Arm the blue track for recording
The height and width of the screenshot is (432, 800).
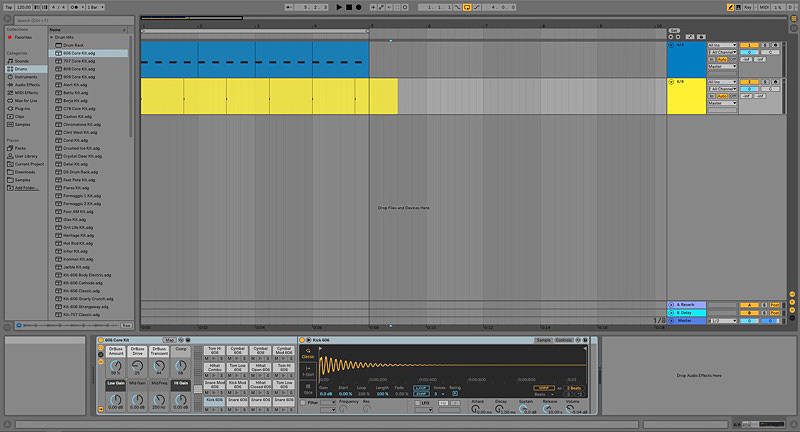pyautogui.click(x=775, y=45)
